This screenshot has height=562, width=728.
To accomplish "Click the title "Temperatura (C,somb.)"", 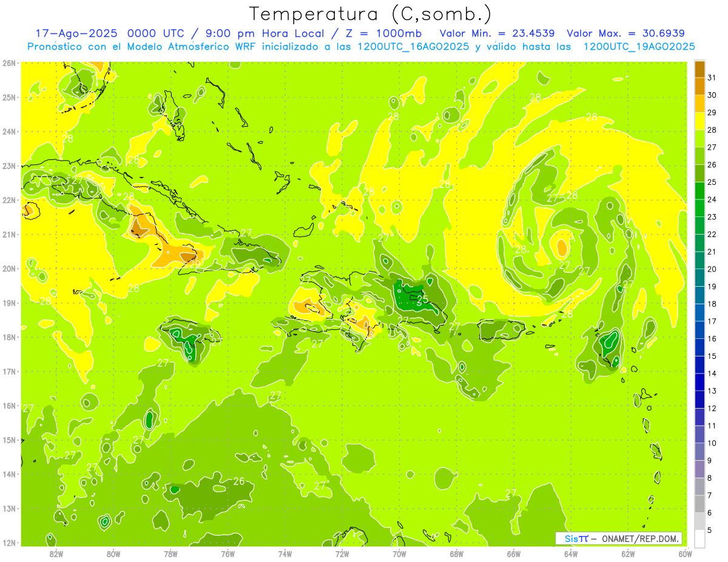I will tap(370, 14).
